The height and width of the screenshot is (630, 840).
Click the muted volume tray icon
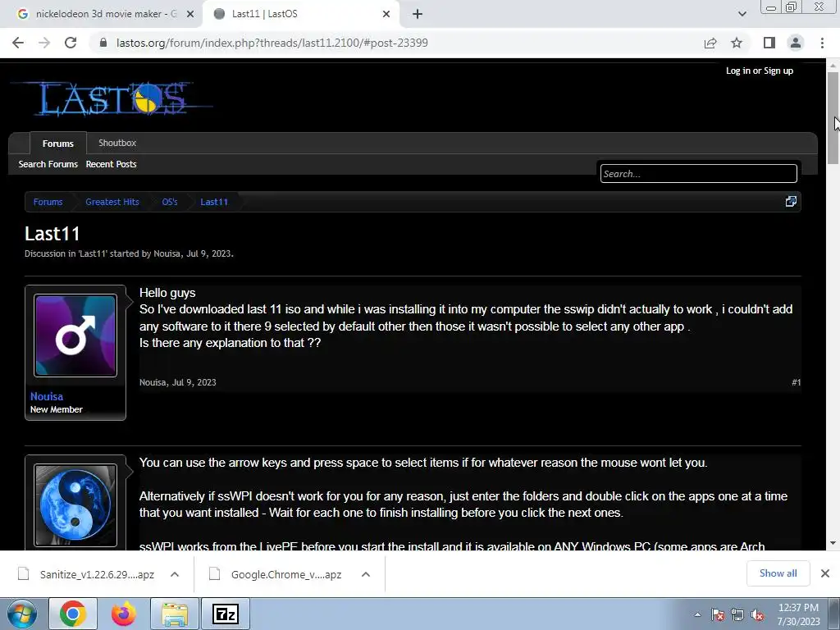[757, 615]
